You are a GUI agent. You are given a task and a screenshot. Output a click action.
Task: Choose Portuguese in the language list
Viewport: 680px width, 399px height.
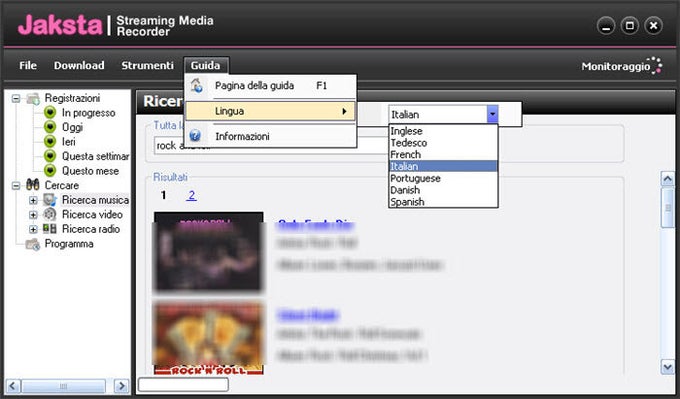tap(443, 178)
